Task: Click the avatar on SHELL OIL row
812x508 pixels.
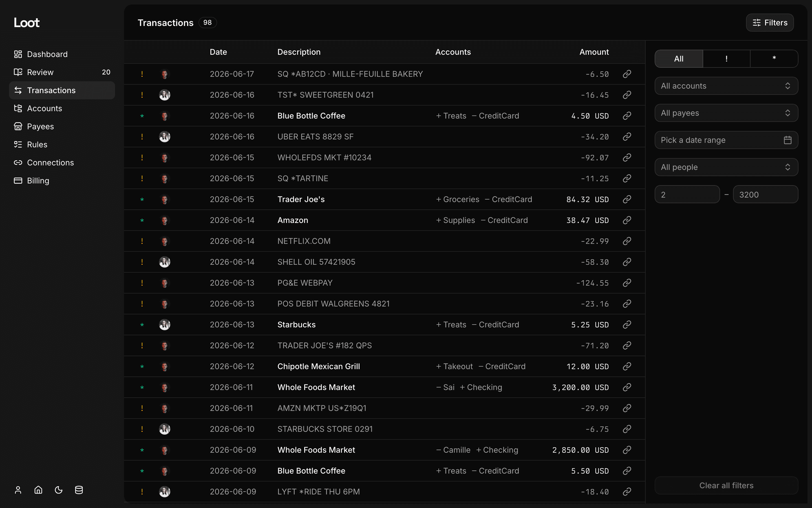Action: [164, 262]
